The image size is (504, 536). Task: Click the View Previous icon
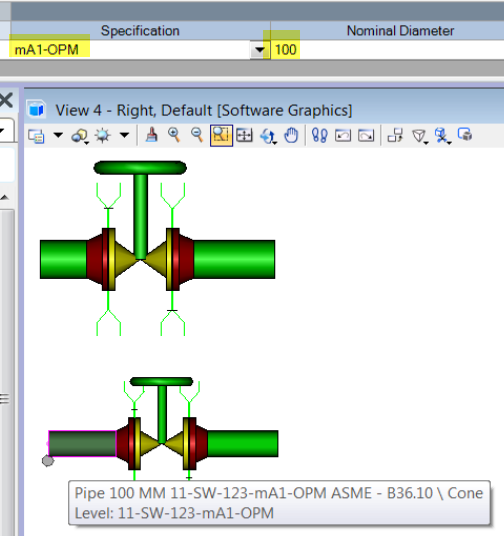point(343,135)
